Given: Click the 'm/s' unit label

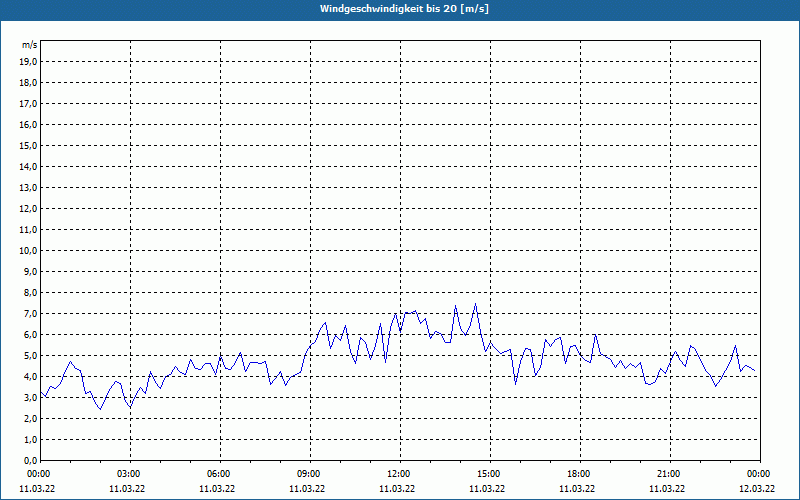Looking at the screenshot, I should tap(29, 45).
